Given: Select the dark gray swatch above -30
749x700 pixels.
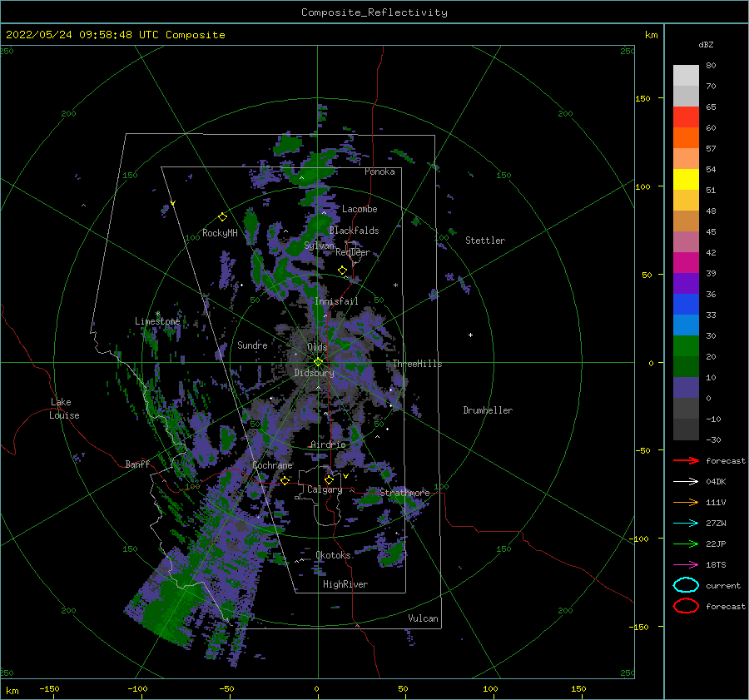Looking at the screenshot, I should (x=686, y=429).
